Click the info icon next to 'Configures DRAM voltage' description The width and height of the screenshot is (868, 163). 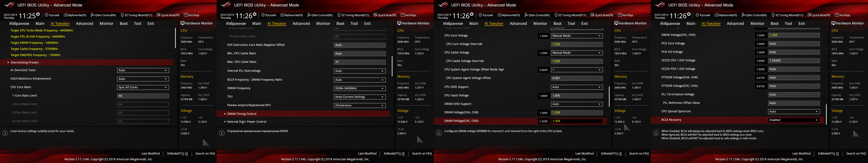[x=439, y=133]
